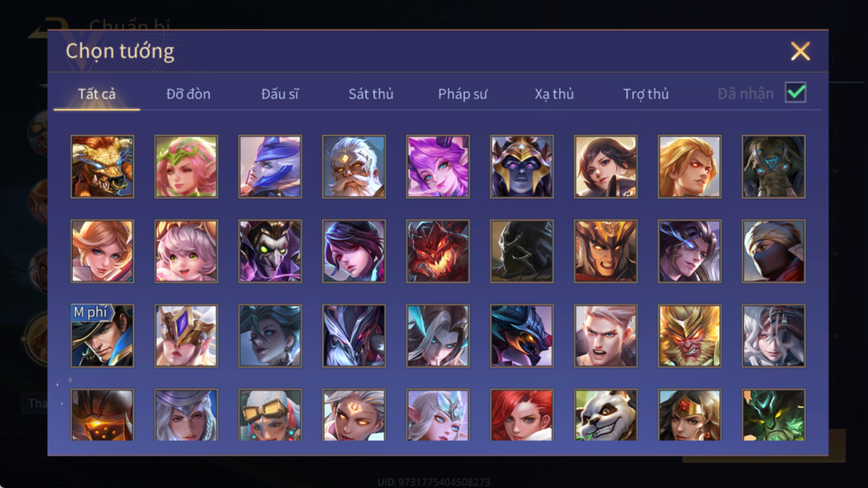
Task: Uncheck the 'Đã nhận' checkbox
Action: [x=795, y=93]
